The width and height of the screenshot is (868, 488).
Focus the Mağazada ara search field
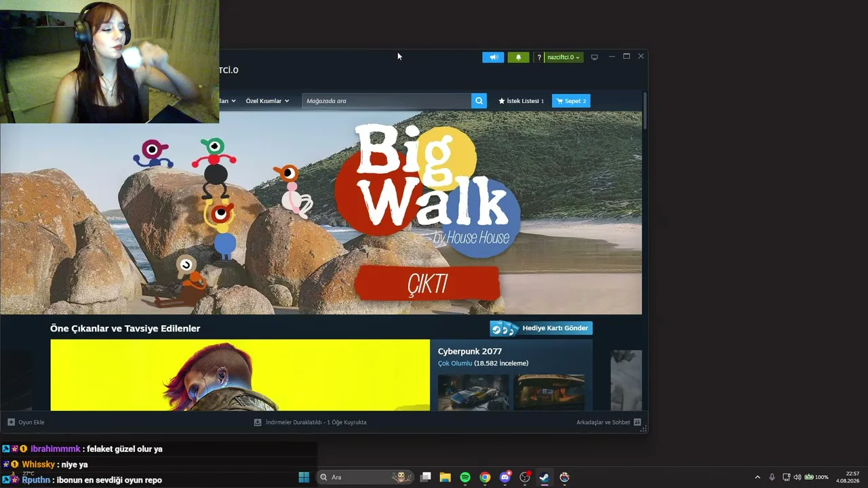point(387,101)
